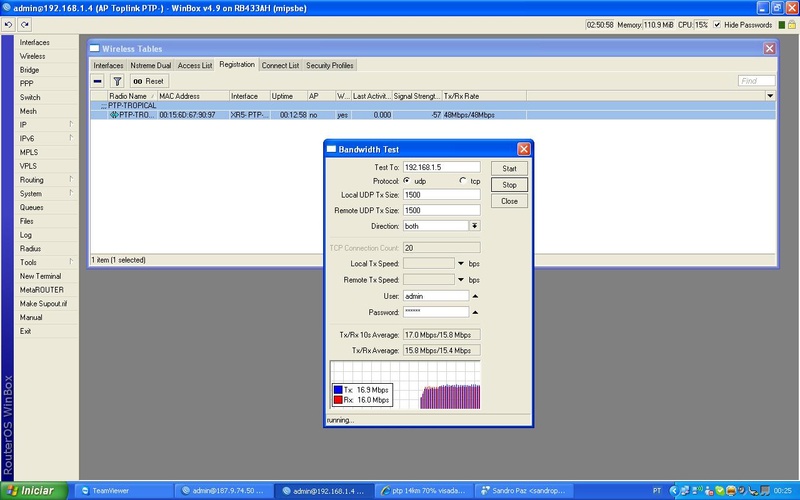Viewport: 800px width, 500px height.
Task: Click the red Rx legend color box
Action: pos(338,400)
